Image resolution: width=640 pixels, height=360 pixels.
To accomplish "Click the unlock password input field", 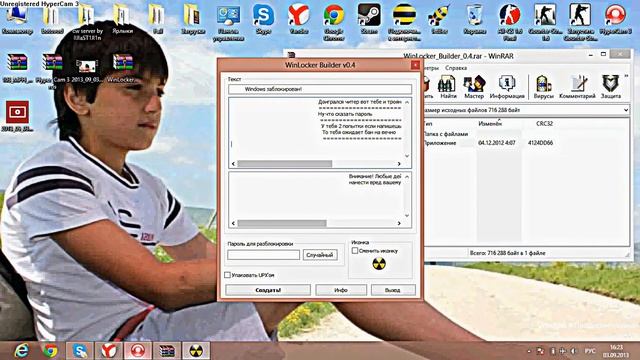I will 264,255.
